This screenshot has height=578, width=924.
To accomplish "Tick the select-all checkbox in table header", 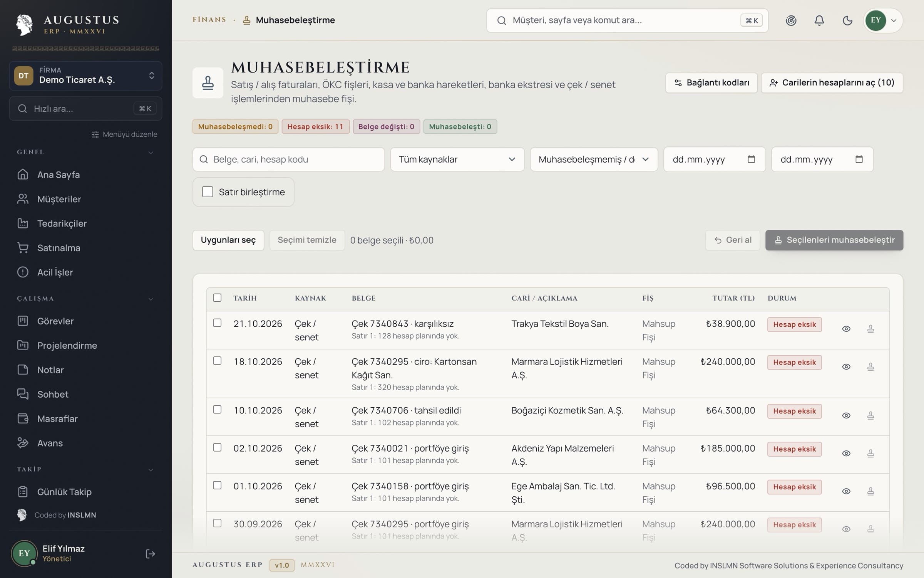I will coord(217,298).
